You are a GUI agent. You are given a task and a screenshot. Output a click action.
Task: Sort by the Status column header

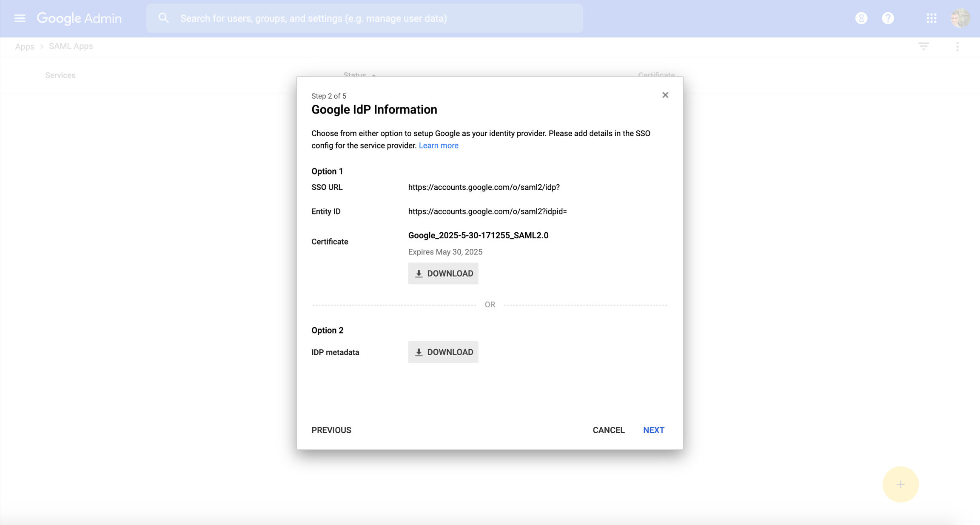[x=355, y=75]
